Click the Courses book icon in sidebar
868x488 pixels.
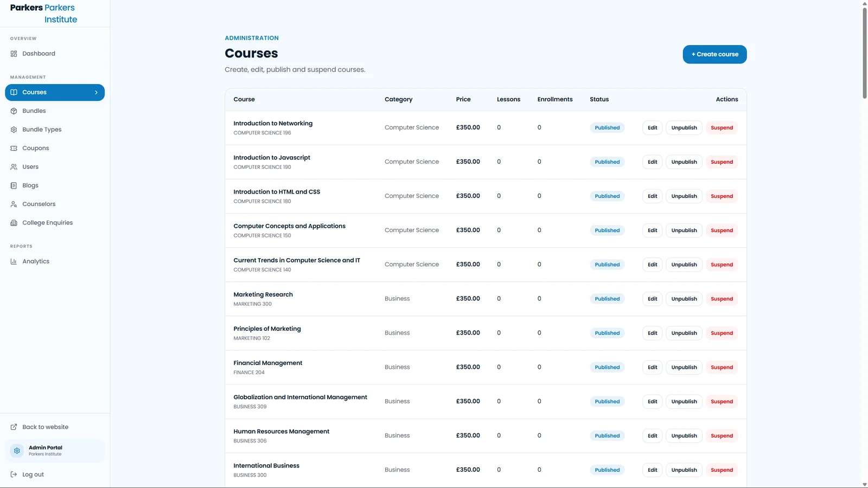14,92
